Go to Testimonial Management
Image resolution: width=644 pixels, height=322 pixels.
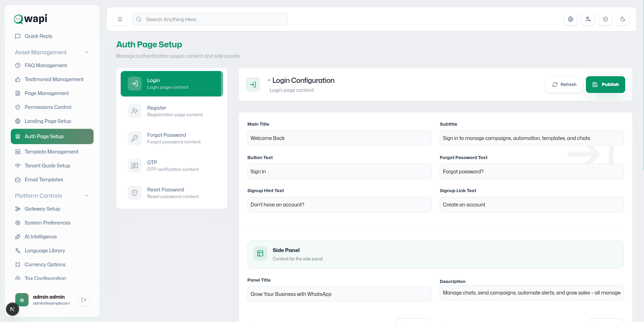[52, 79]
